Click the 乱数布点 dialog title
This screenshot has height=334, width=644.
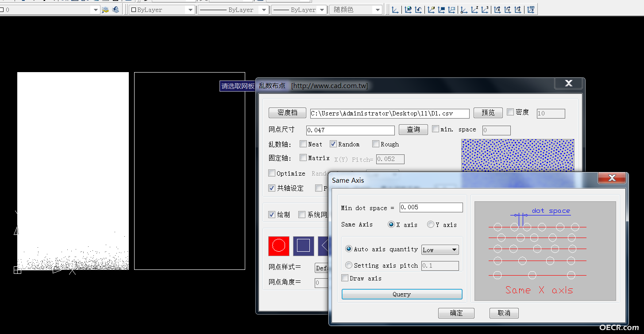tap(272, 86)
